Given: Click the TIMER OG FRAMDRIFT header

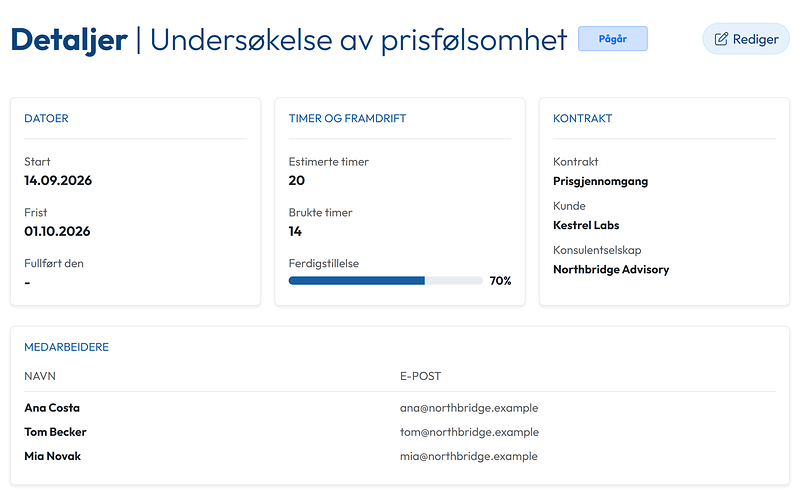Looking at the screenshot, I should tap(347, 118).
